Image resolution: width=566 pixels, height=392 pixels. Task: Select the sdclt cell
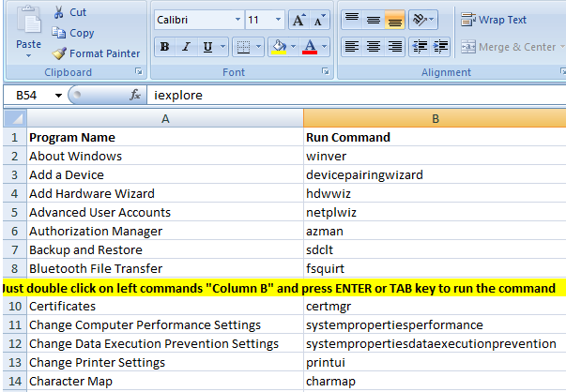(x=435, y=249)
